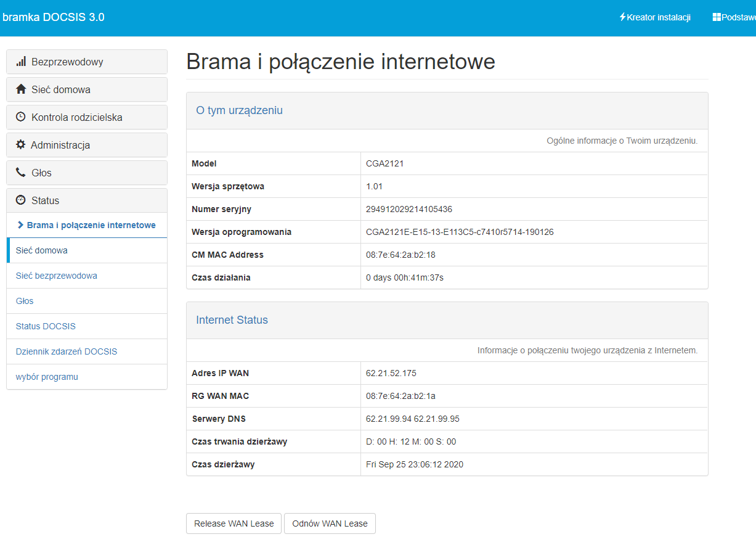
Task: Open Dziennik zdarzeń DOCSIS page
Action: pos(67,351)
